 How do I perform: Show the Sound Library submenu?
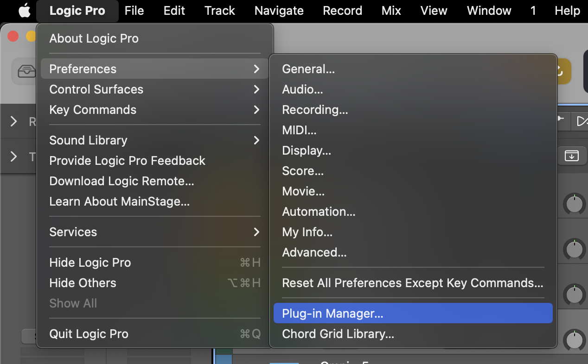(154, 140)
